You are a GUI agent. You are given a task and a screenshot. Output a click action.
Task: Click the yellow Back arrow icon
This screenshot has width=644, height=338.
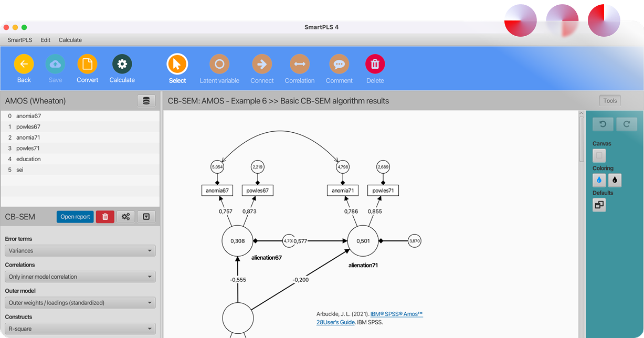tap(24, 64)
